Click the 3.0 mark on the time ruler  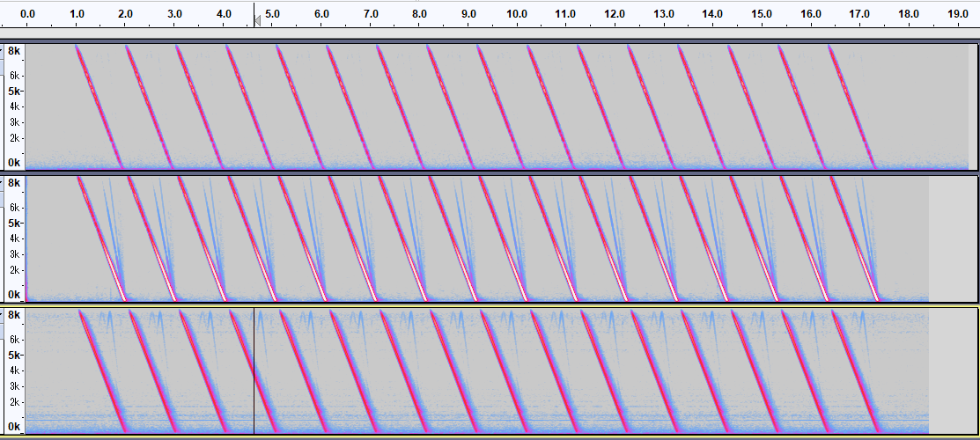pos(174,13)
